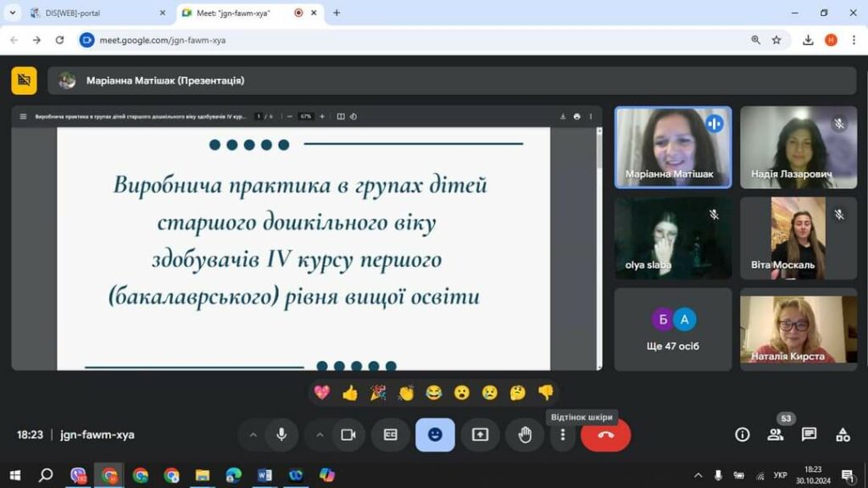Show the participants list icon
Screen dimensions: 868x488
point(776,435)
